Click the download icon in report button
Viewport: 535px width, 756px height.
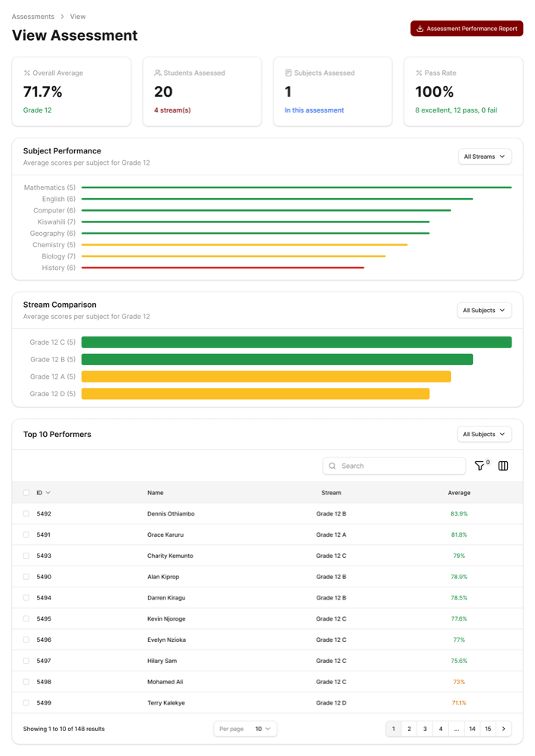420,29
